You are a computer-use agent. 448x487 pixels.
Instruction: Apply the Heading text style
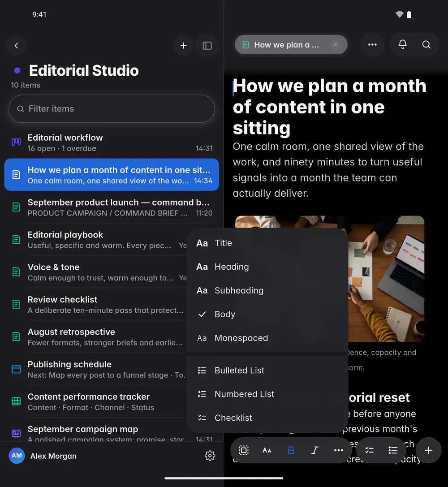click(x=267, y=267)
